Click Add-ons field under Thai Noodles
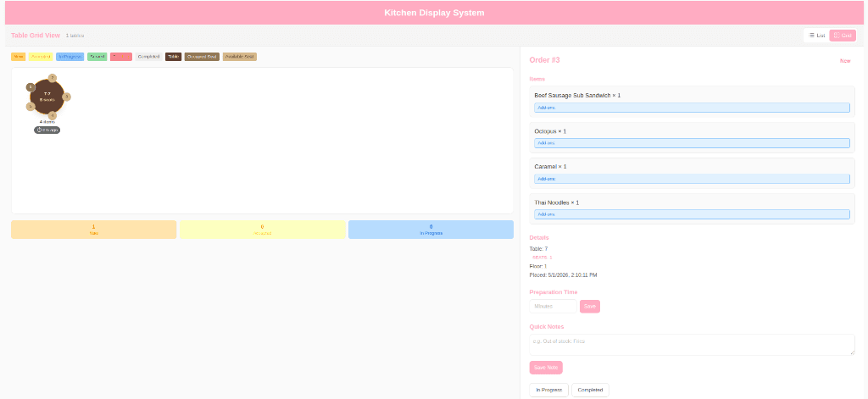 tap(692, 214)
